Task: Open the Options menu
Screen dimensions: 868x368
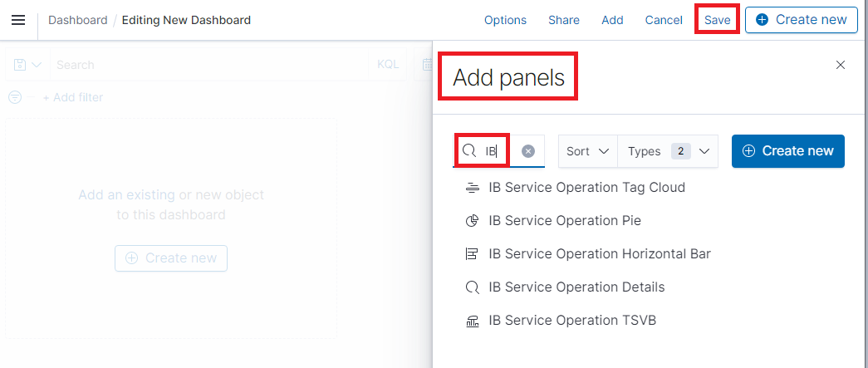Action: point(505,20)
